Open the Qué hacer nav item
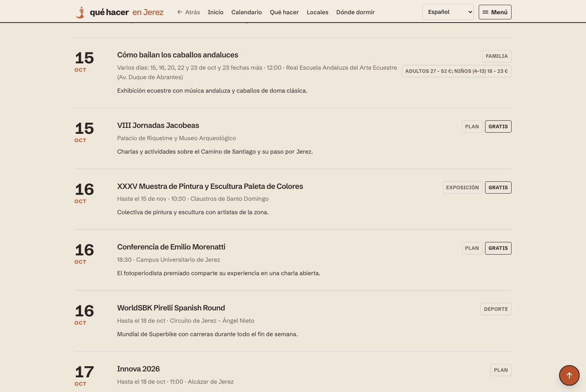 pyautogui.click(x=284, y=12)
